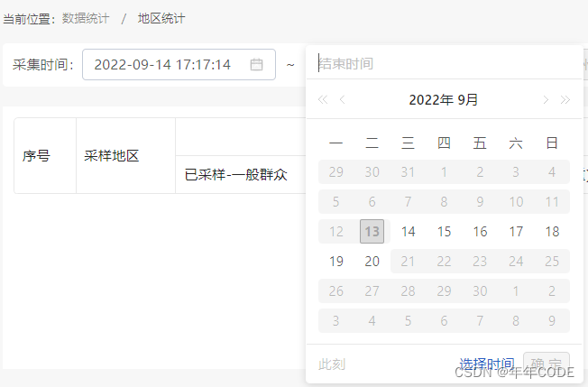Viewport: 588px width, 387px height.
Task: Click the 采集时间 label
Action: (x=42, y=65)
